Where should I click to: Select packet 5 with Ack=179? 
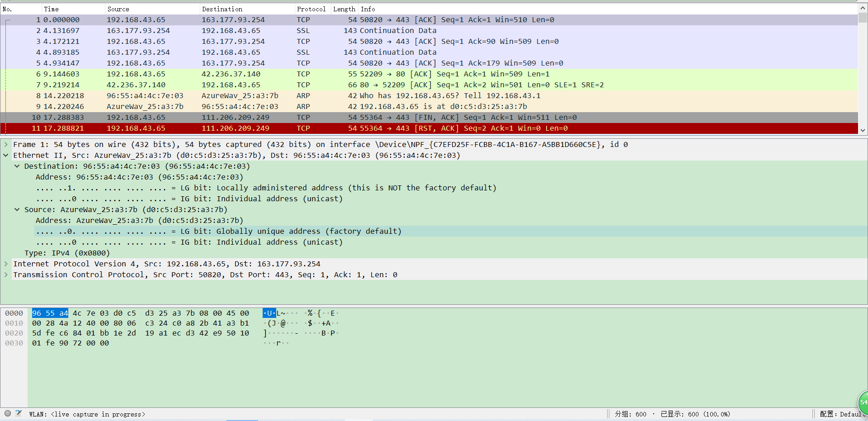429,63
